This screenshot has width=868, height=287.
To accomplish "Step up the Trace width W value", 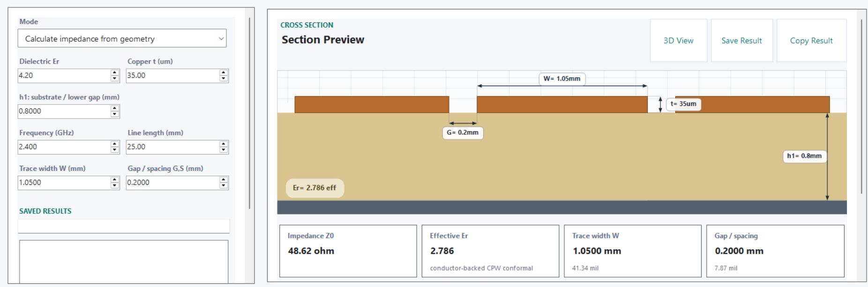I will (x=115, y=180).
